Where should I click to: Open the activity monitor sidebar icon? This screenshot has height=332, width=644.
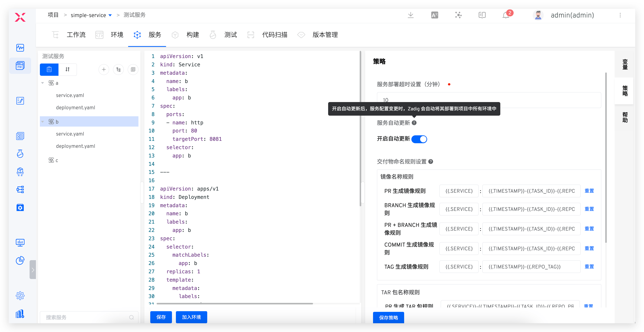coord(20,48)
